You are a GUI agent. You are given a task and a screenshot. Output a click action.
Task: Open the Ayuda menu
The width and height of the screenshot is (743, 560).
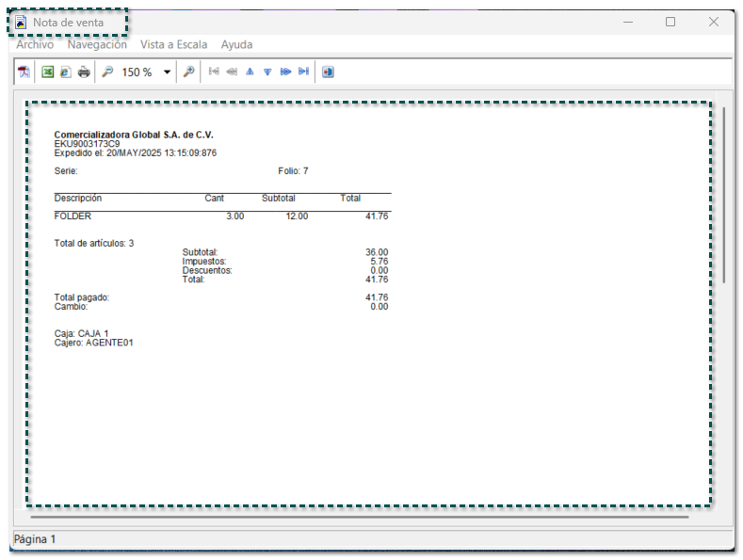pyautogui.click(x=236, y=44)
